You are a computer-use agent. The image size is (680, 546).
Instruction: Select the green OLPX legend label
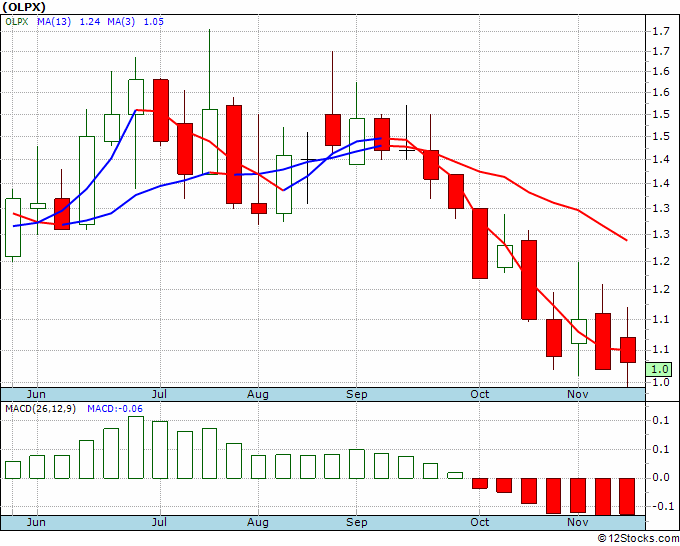(17, 22)
